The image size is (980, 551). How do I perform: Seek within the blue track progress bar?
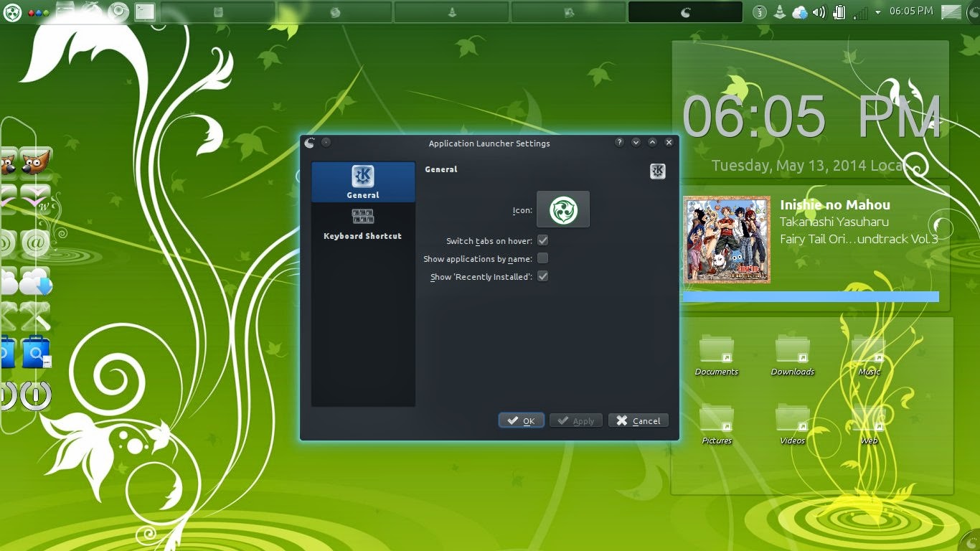[x=811, y=296]
